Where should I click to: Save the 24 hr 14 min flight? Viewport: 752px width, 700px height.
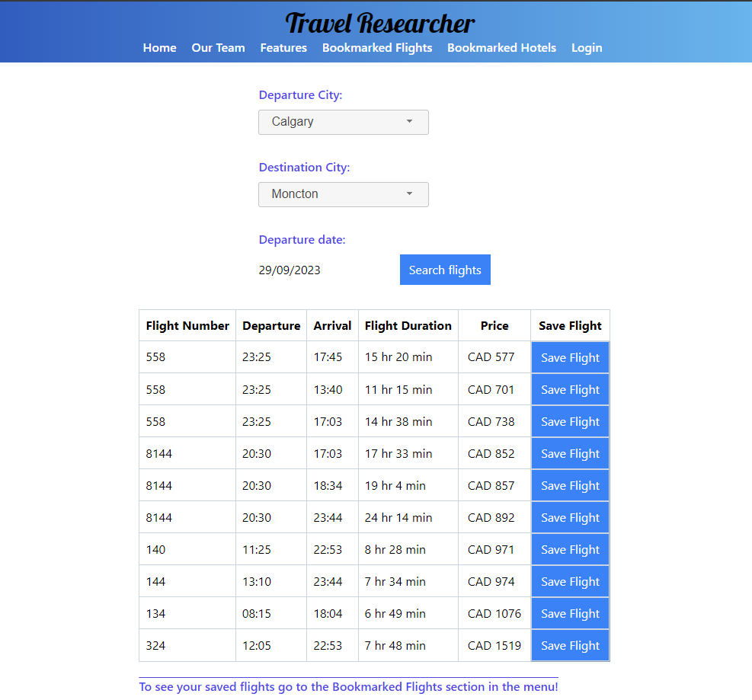(x=570, y=518)
